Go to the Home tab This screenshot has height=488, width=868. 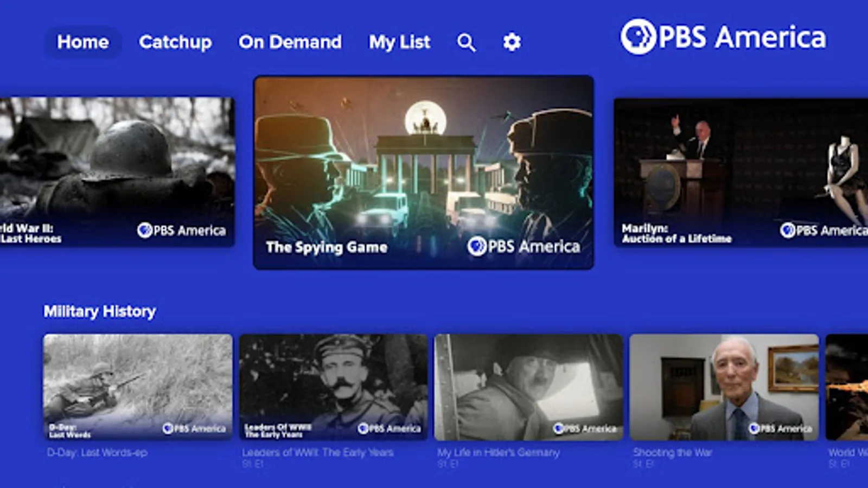(83, 42)
